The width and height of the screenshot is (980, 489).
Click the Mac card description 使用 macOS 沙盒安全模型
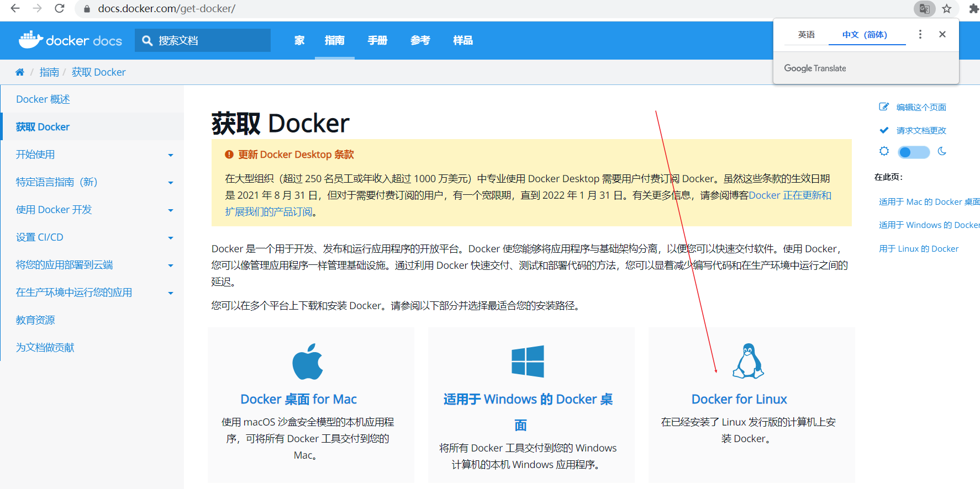coord(308,439)
